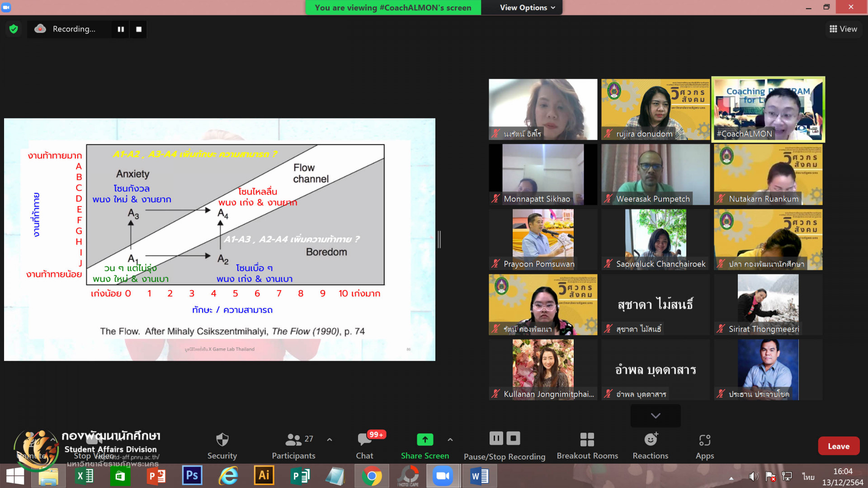The height and width of the screenshot is (488, 868).
Task: Pause recording in the bottom toolbar
Action: tap(496, 438)
